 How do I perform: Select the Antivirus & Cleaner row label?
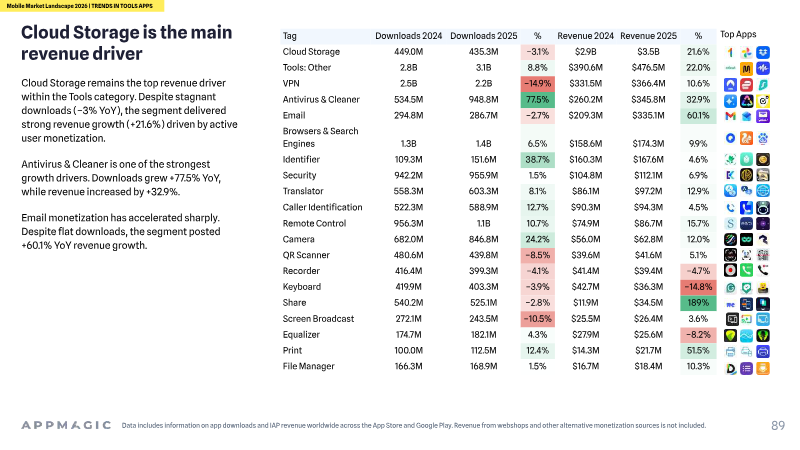[321, 99]
